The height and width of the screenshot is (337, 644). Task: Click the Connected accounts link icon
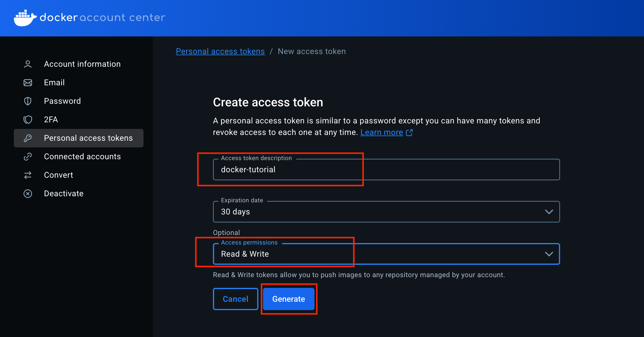tap(28, 157)
